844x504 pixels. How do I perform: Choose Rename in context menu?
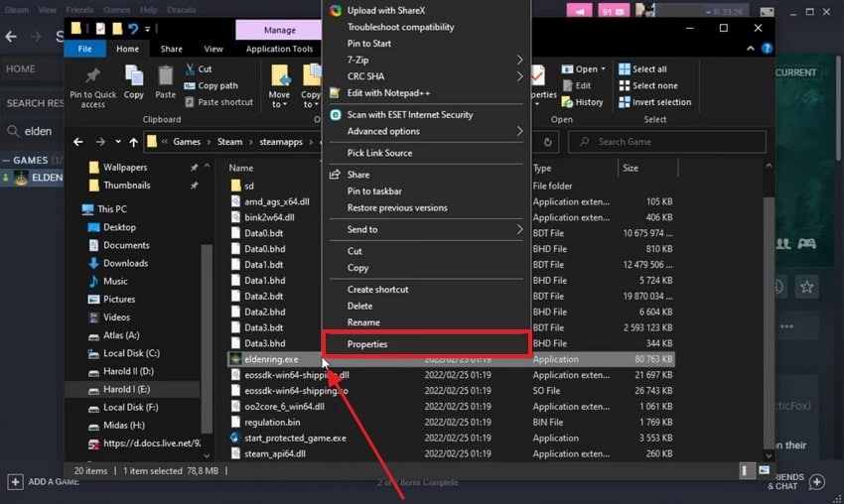click(x=426, y=322)
